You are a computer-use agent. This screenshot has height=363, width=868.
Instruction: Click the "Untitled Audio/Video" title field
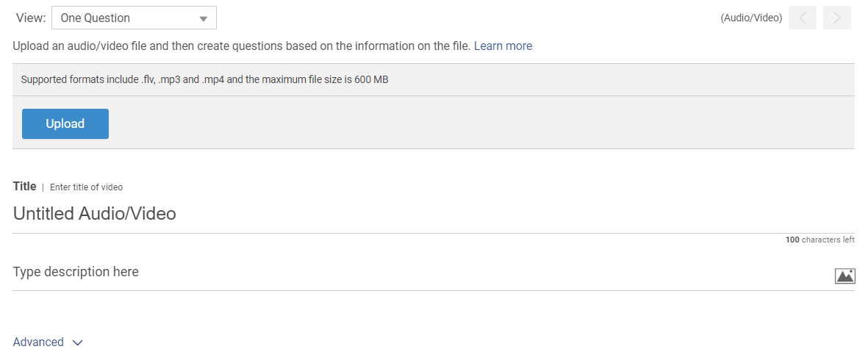pos(294,214)
